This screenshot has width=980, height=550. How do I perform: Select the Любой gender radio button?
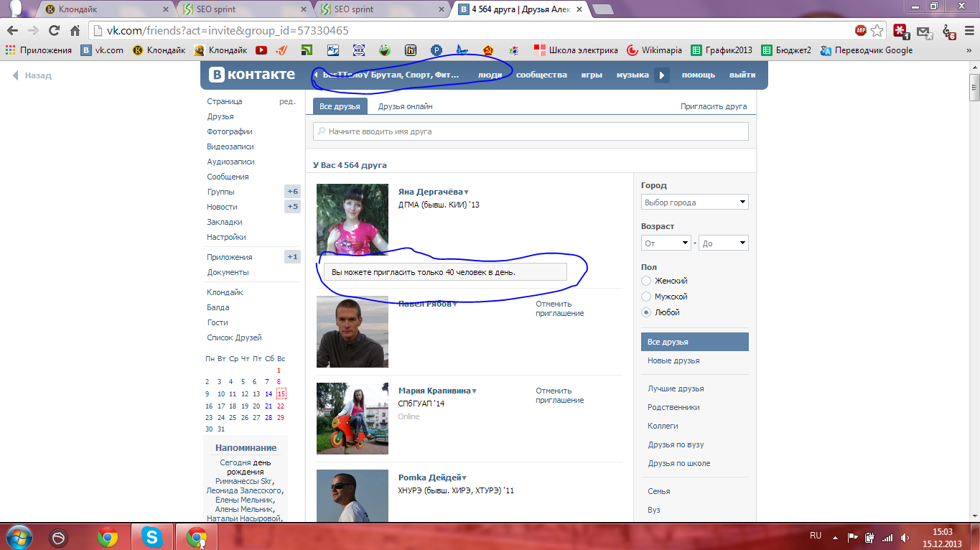coord(646,312)
